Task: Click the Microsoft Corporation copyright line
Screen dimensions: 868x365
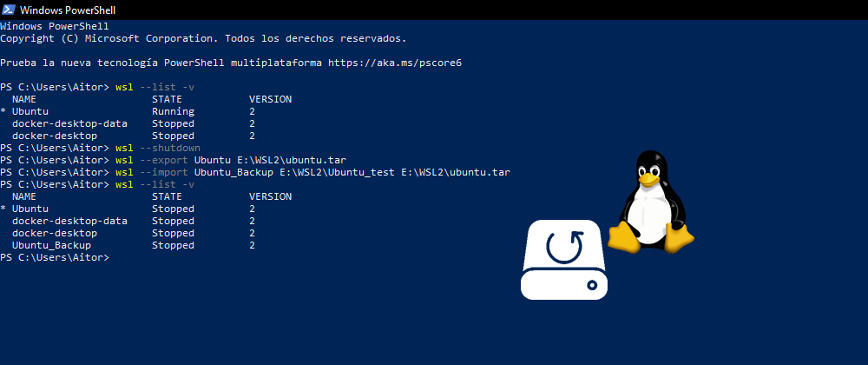Action: (x=203, y=39)
